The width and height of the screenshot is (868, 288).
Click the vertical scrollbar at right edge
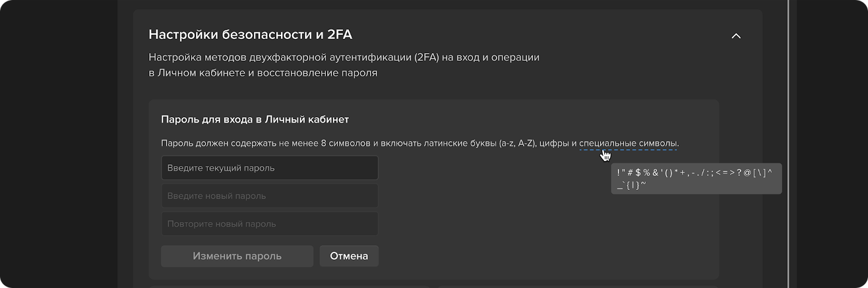789,144
